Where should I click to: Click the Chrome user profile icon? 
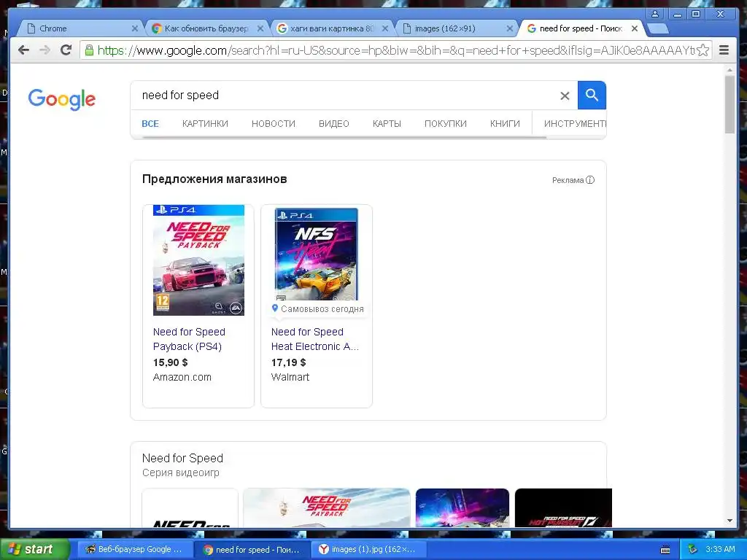pyautogui.click(x=655, y=14)
